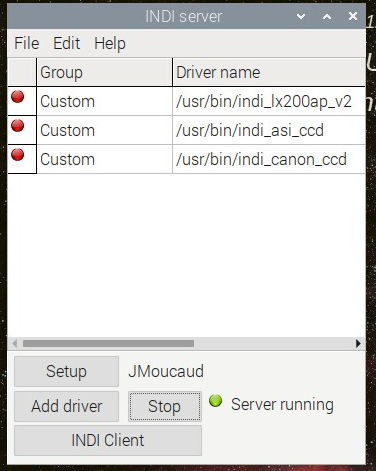Maximize the INDI server window

[x=327, y=16]
